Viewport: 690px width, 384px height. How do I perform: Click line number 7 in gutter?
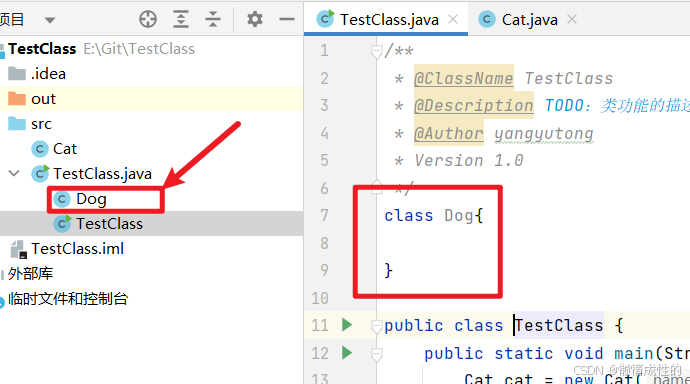tap(324, 216)
